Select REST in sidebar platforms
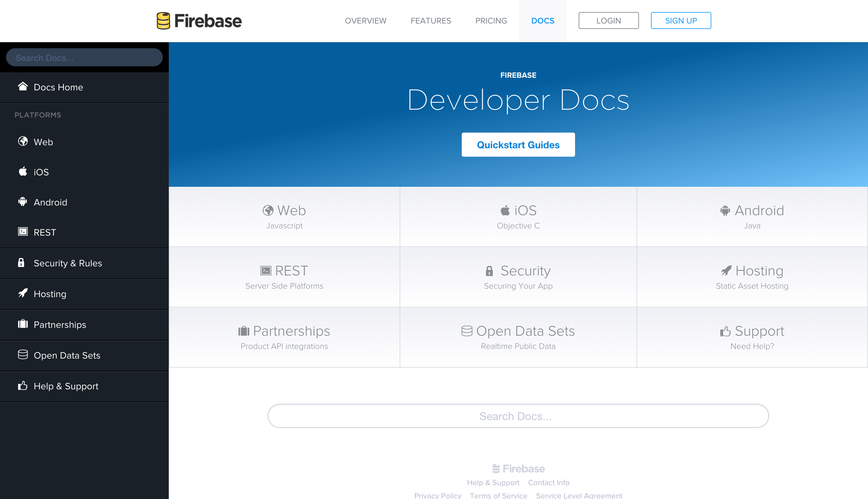Screen dimensions: 868x499 tap(84, 232)
